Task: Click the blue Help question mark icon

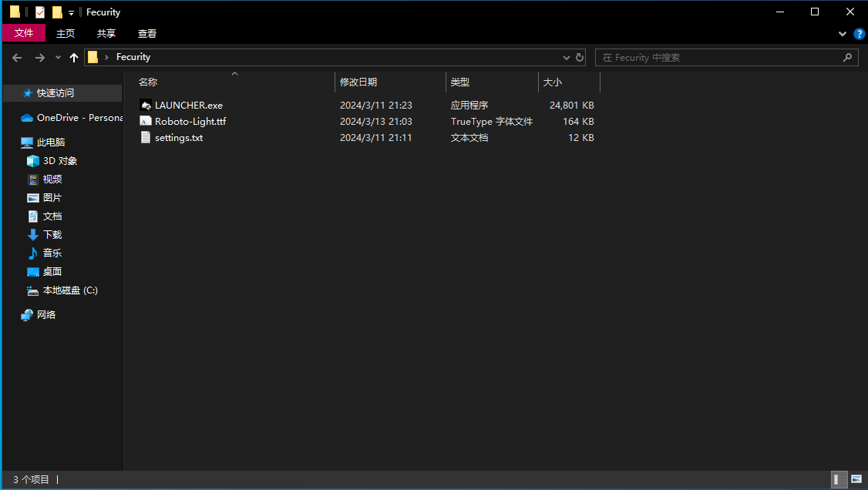Action: 859,34
